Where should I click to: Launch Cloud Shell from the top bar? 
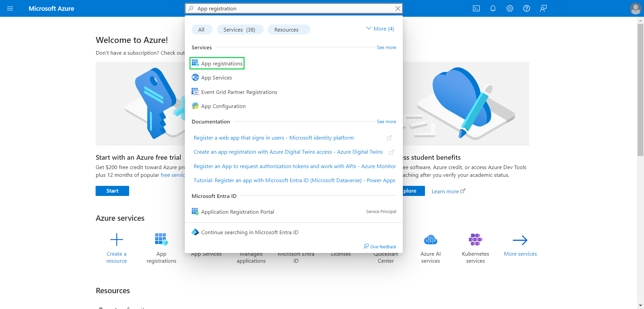tap(476, 8)
